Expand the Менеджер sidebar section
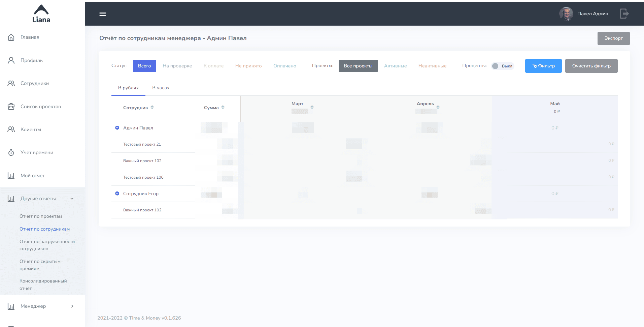Image resolution: width=644 pixels, height=327 pixels. [x=72, y=306]
